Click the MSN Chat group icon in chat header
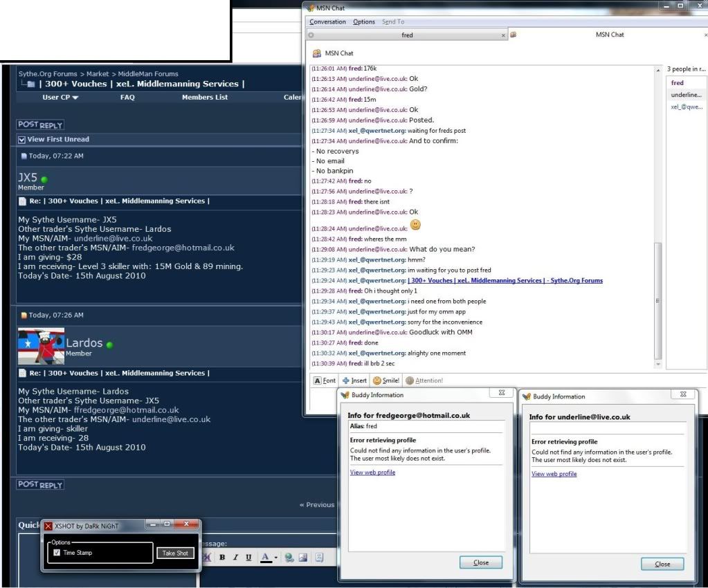Viewport: 708px width, 588px height. point(317,53)
